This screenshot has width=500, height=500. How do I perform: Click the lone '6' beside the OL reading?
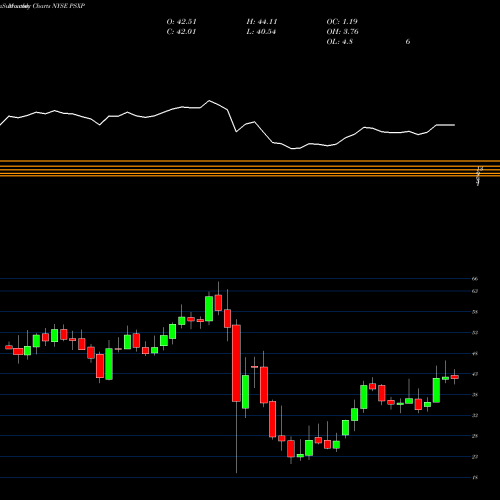click(408, 42)
